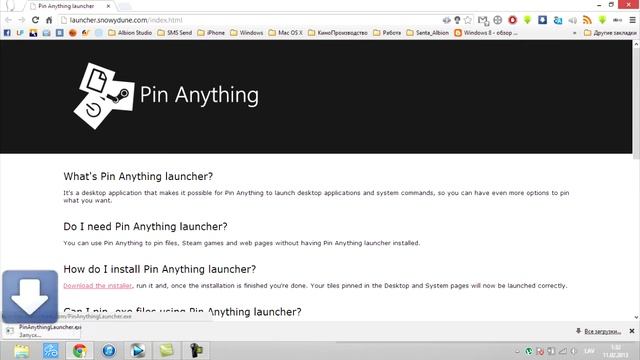Click the scrollbar down arrow
This screenshot has height=360, width=640.
pos(636,317)
